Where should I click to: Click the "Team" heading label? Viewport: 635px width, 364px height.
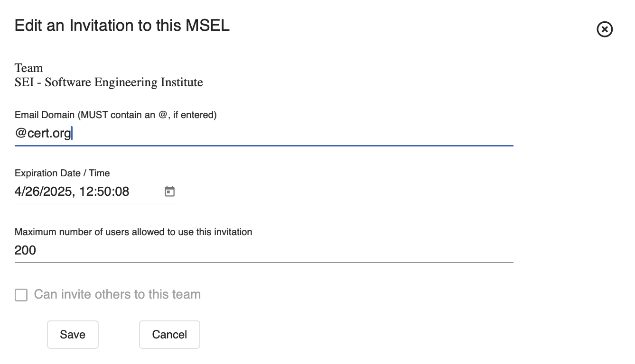click(x=29, y=68)
